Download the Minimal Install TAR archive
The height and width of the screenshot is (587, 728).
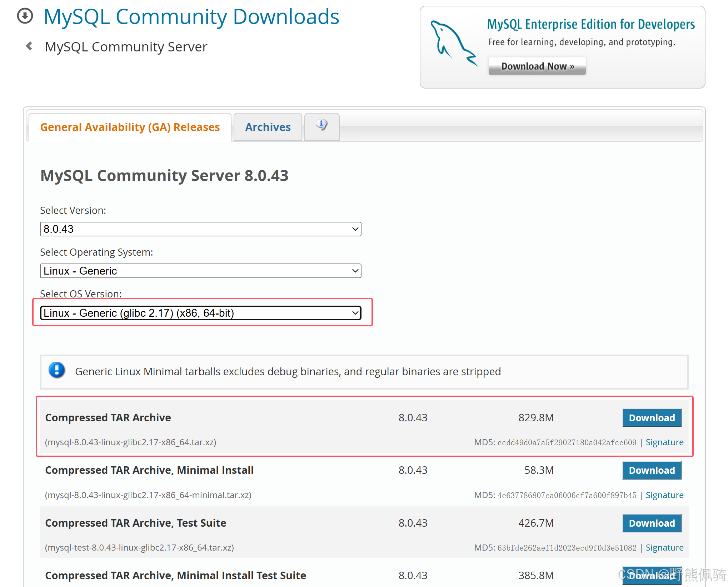coord(652,470)
